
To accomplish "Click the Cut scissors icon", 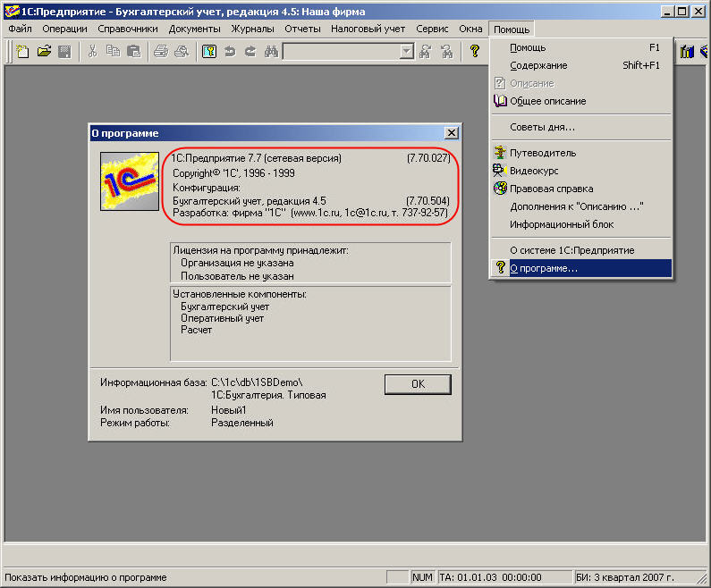I will click(92, 51).
